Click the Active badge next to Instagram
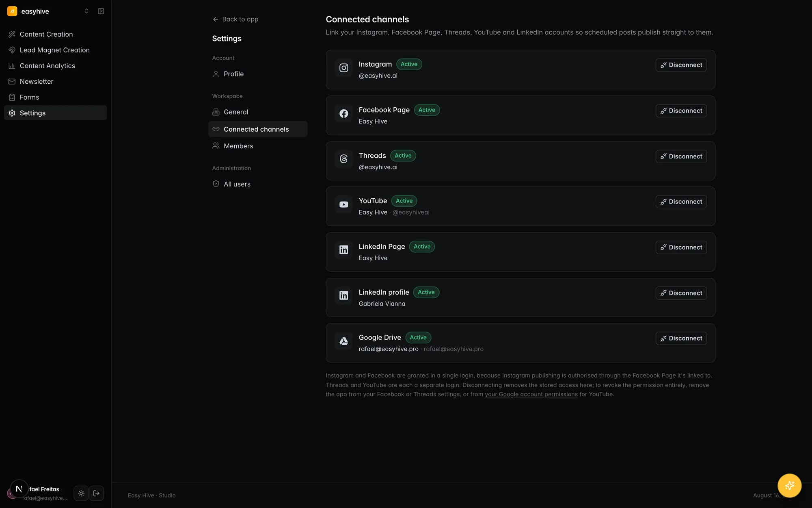This screenshot has width=812, height=508. click(x=409, y=64)
